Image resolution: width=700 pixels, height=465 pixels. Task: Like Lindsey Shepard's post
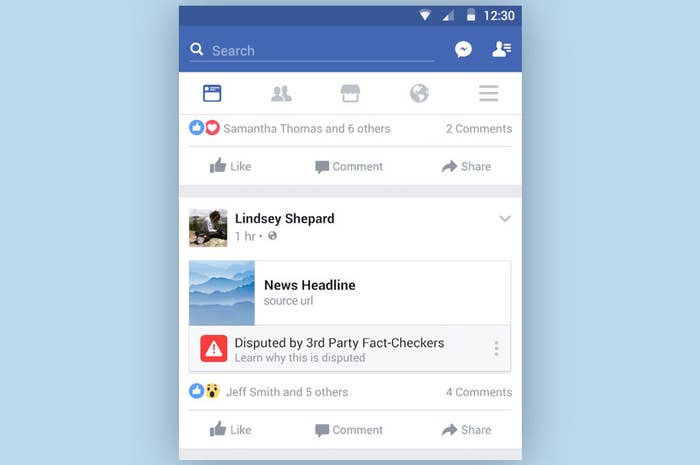click(x=230, y=430)
